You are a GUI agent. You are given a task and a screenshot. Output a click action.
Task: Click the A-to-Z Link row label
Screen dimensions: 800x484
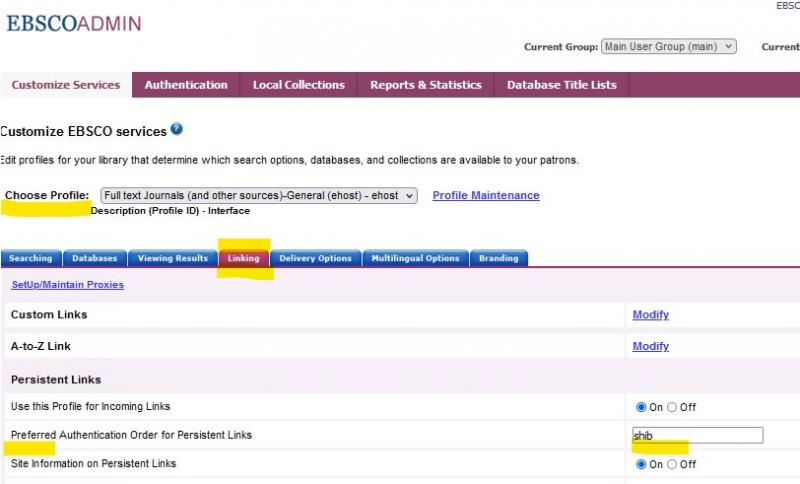(41, 346)
